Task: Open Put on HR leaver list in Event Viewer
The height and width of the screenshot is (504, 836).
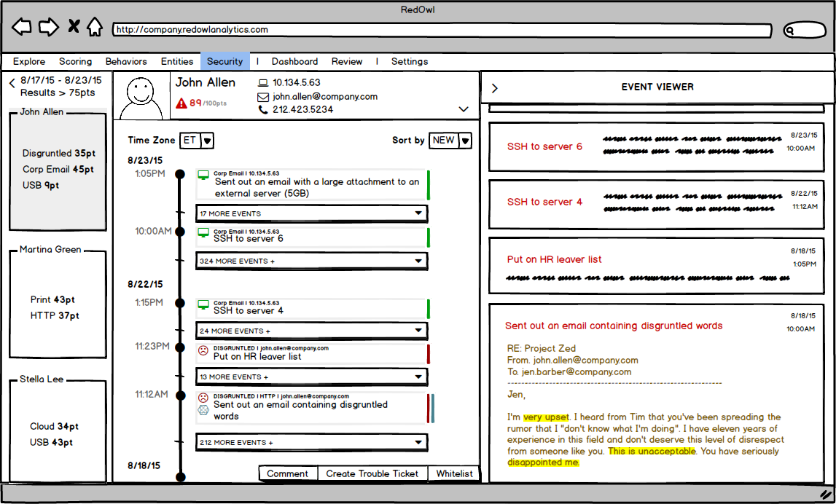Action: click(656, 265)
